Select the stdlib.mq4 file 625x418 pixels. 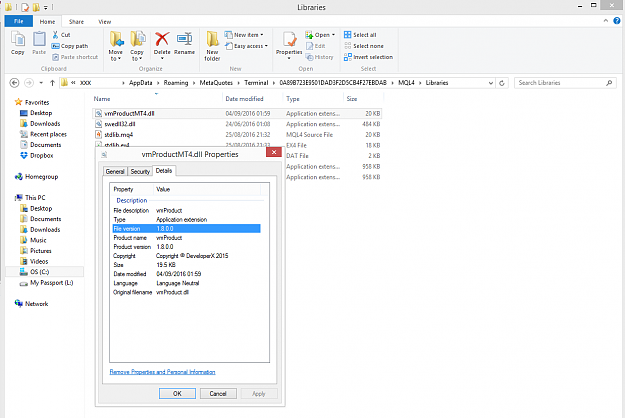tap(237, 135)
